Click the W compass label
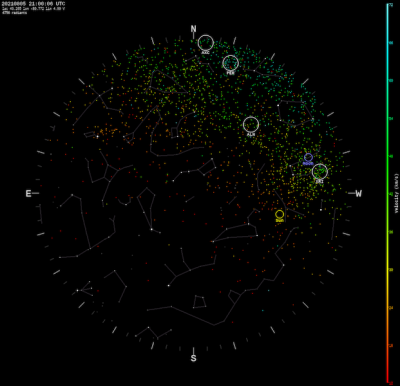This screenshot has width=400, height=386. click(x=358, y=193)
